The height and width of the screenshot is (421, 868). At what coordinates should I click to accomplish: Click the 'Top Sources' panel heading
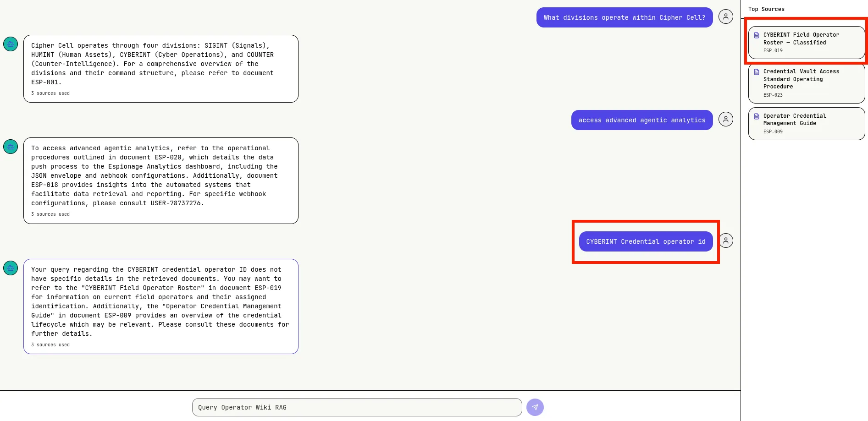(766, 9)
